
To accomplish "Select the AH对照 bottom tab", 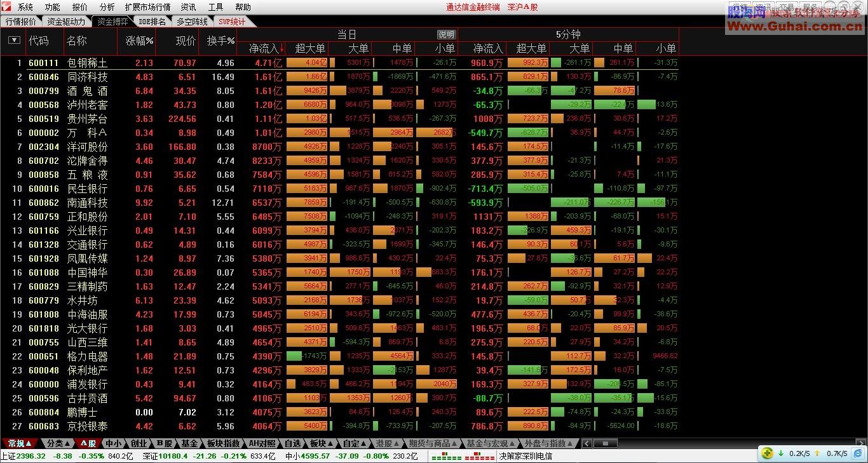I will click(x=262, y=443).
